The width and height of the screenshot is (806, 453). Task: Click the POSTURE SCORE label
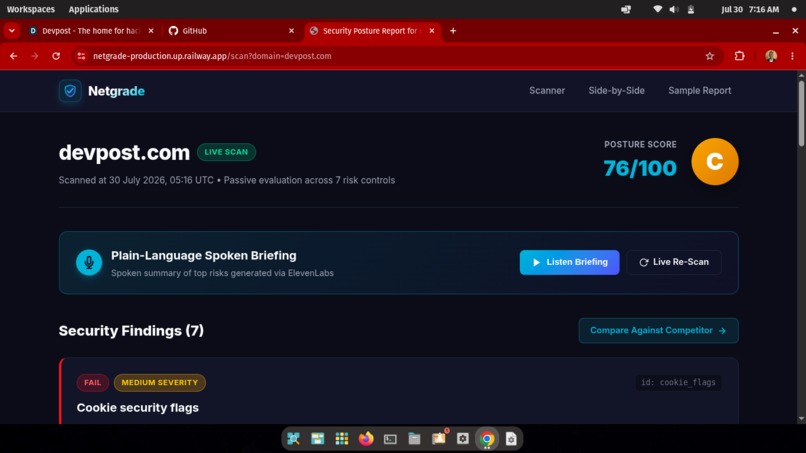640,144
